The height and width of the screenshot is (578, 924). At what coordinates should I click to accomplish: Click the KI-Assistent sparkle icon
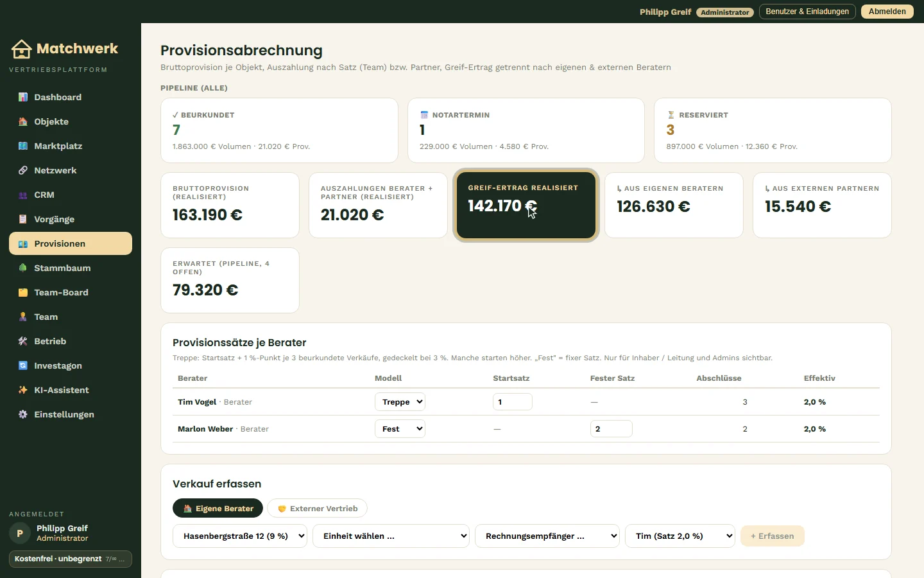coord(23,390)
